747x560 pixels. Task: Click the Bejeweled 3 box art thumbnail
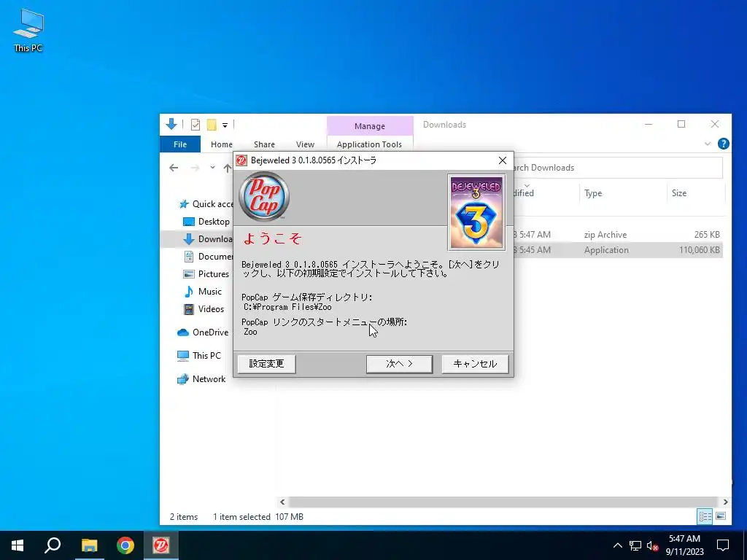476,212
